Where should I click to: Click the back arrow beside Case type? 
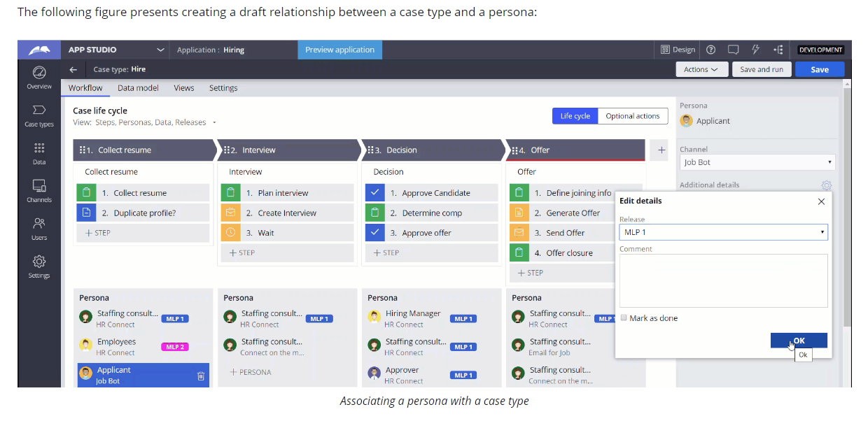(x=73, y=69)
